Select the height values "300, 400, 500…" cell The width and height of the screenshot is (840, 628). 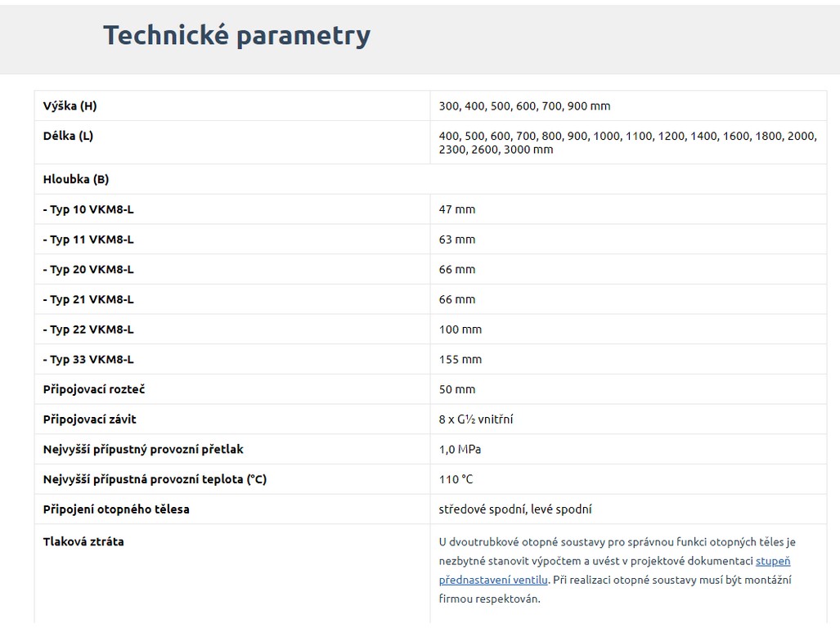coord(524,105)
